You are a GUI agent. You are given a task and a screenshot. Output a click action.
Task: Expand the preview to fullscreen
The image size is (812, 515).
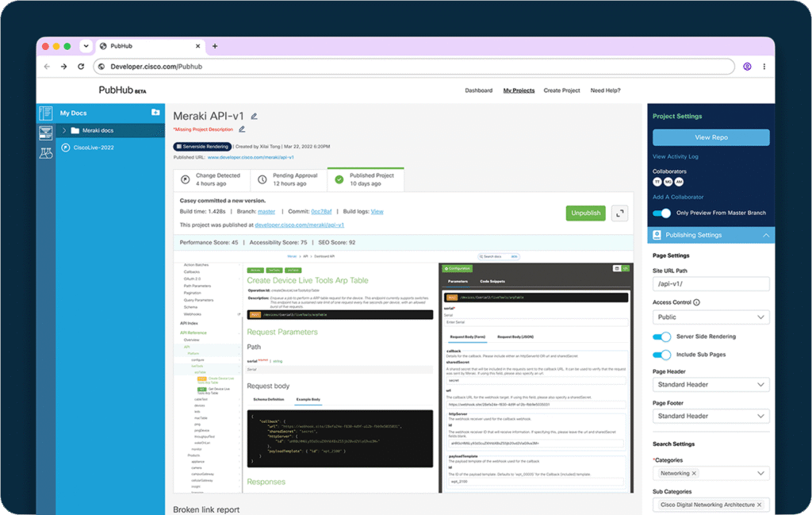620,213
